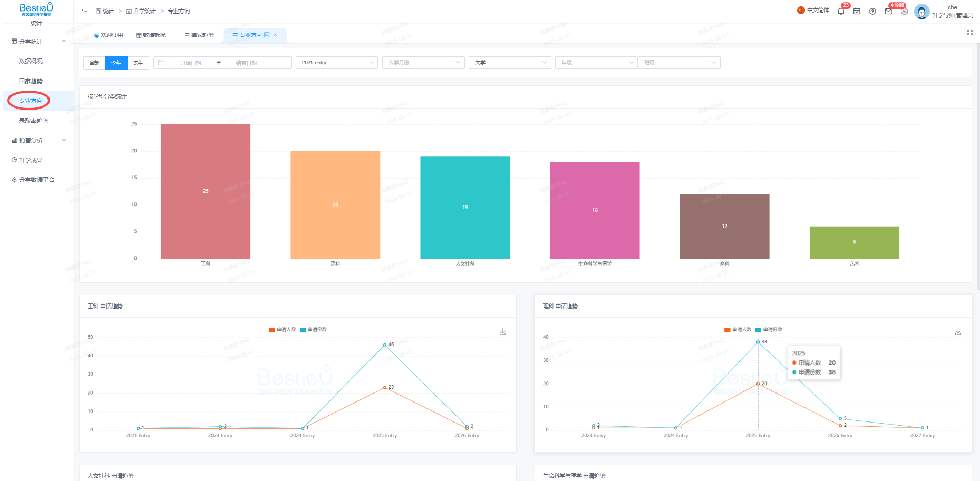980x481 pixels.
Task: Select the 去年 time range option
Action: pos(138,63)
